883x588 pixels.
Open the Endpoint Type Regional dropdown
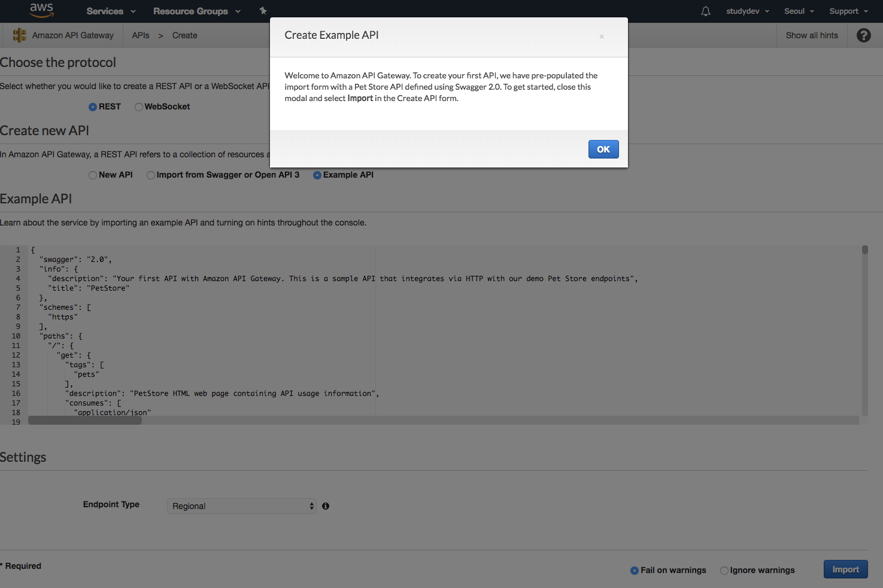click(x=242, y=506)
